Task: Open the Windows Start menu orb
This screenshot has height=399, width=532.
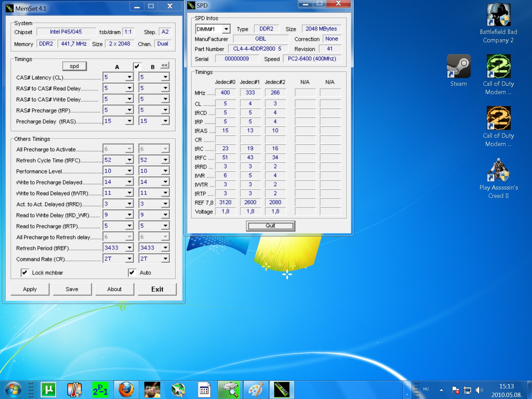Action: [13, 390]
